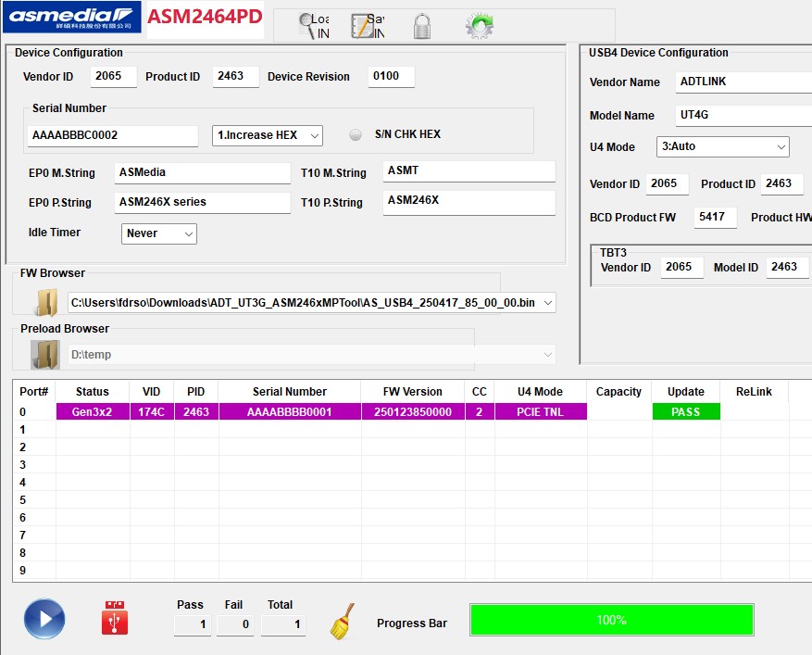Click the Preload Browser folder icon

[x=45, y=354]
